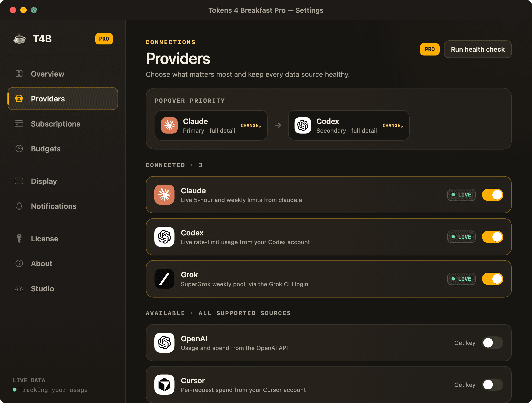532x403 pixels.
Task: Click 'Per-request spend from your Cursor account' text
Action: [243, 390]
